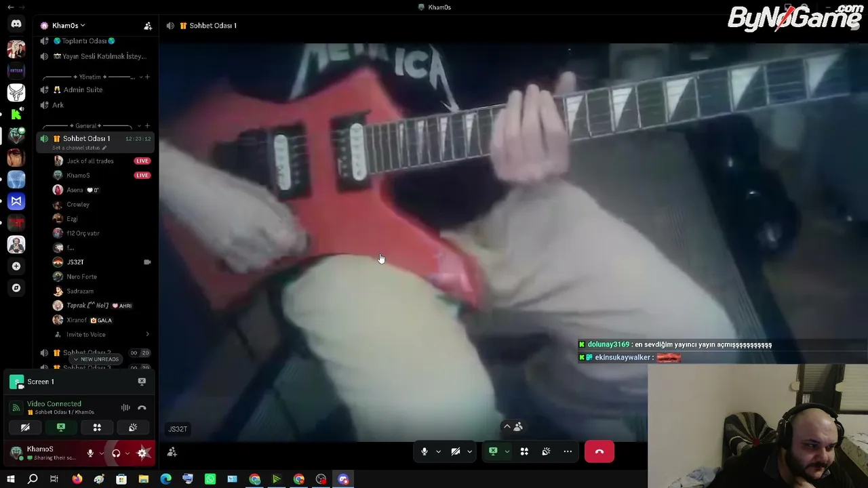Open screen share options arrow
868x488 pixels.
507,451
